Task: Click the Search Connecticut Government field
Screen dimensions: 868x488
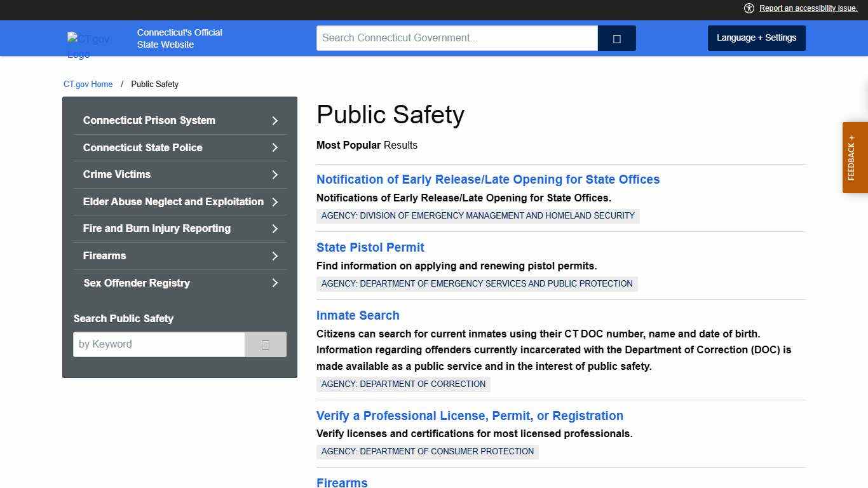Action: coord(456,38)
